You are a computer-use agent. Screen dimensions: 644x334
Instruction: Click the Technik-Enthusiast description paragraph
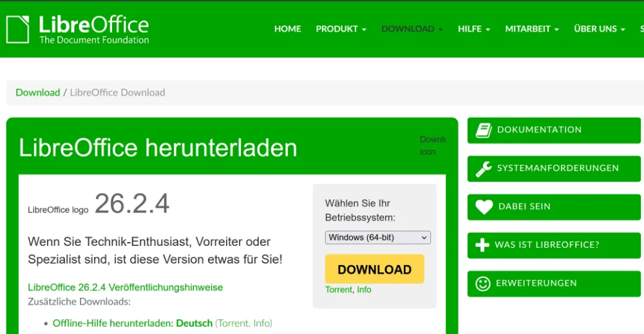tap(155, 250)
